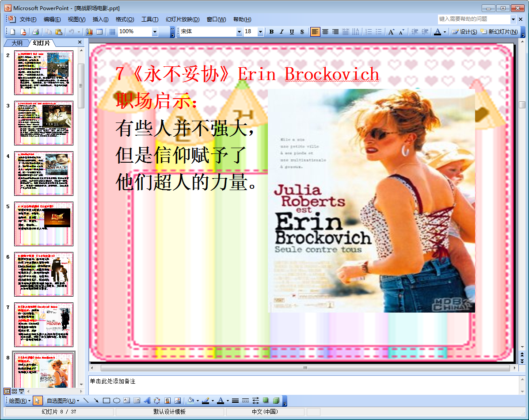Screen dimensions: 529x420
Task: Open the 插入(I) menu
Action: point(100,19)
